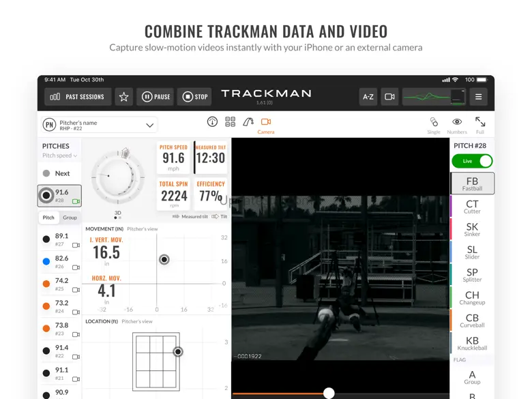Select the Camera view tab
Image resolution: width=532 pixels, height=399 pixels.
266,125
